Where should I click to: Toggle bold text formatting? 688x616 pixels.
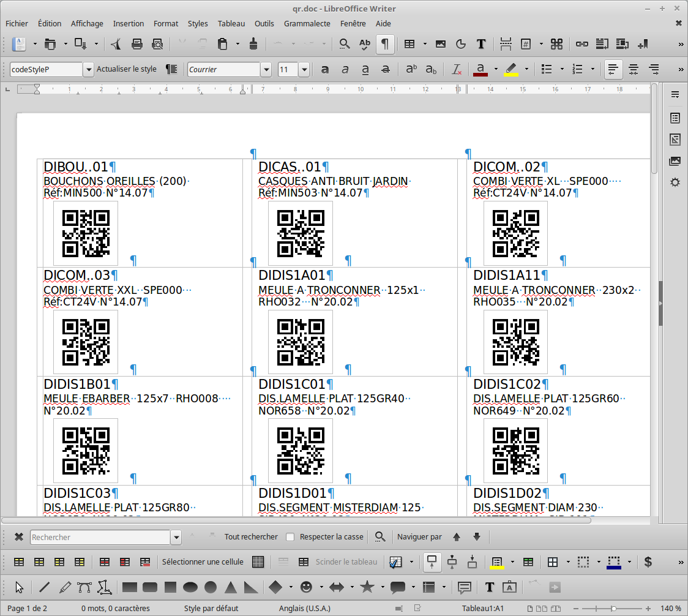[x=324, y=69]
